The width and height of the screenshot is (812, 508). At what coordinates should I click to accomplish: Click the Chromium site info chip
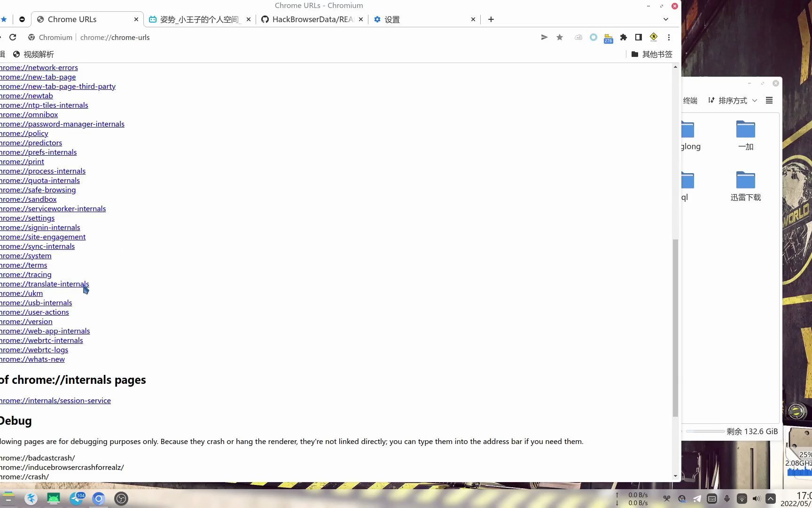[x=50, y=37]
